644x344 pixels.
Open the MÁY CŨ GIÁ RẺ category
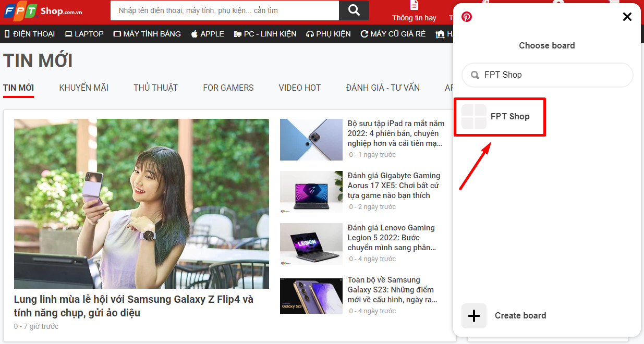(393, 34)
